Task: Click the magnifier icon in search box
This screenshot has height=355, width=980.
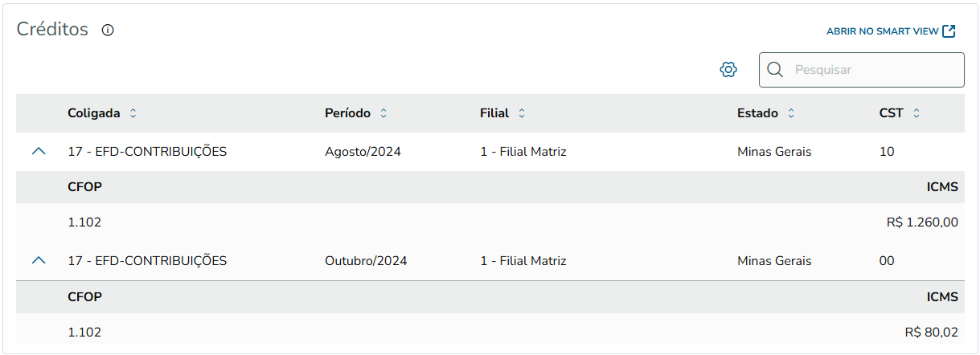Action: point(775,70)
